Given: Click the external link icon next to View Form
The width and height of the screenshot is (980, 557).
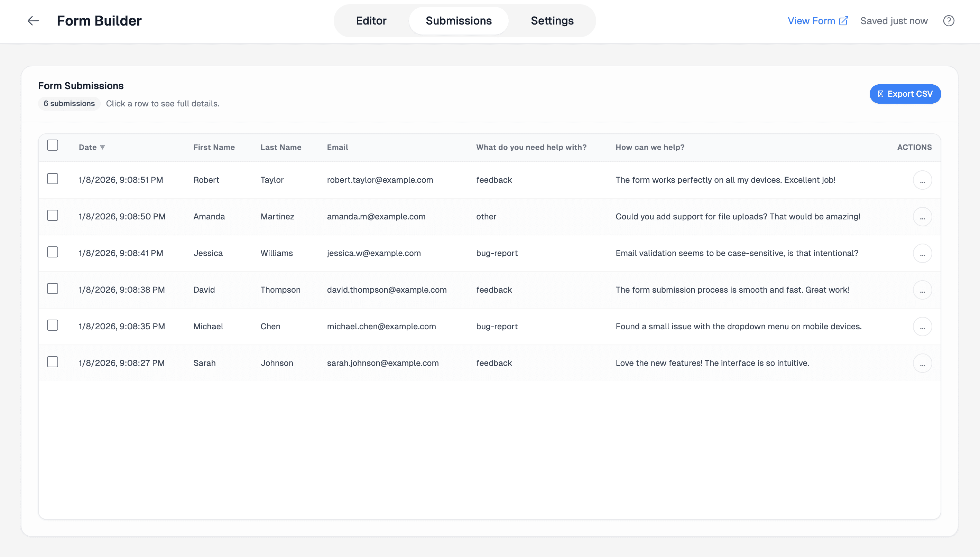Looking at the screenshot, I should click(x=843, y=21).
